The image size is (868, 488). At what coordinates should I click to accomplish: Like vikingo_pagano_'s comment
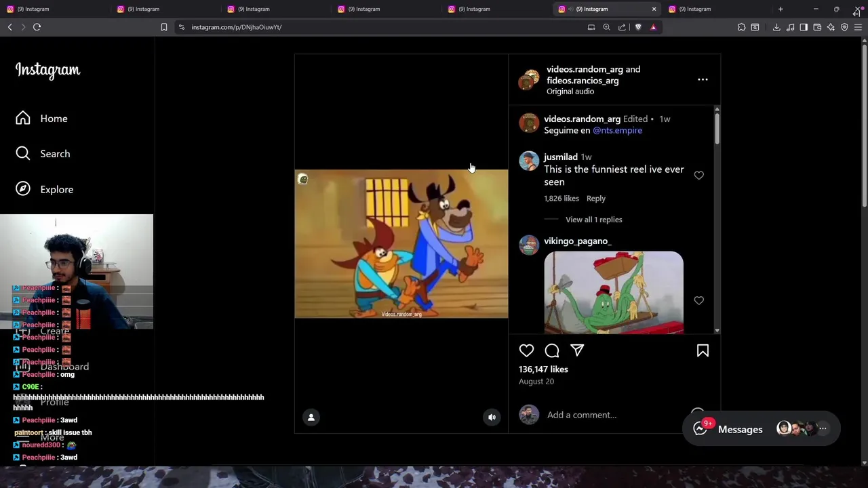(x=699, y=300)
